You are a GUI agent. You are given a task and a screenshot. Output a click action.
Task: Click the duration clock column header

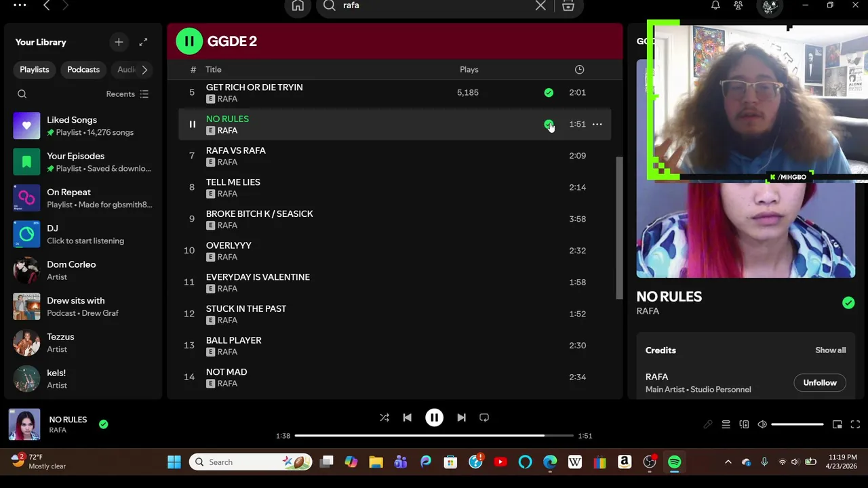click(580, 70)
